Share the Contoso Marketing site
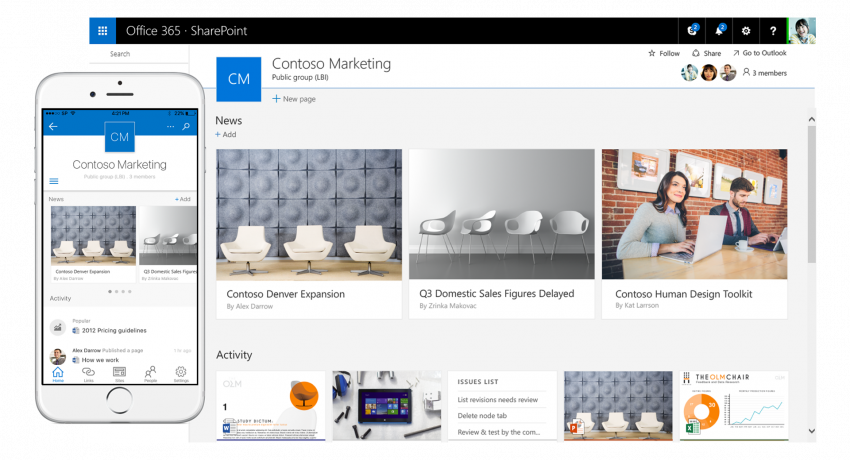850x460 pixels. [x=706, y=53]
